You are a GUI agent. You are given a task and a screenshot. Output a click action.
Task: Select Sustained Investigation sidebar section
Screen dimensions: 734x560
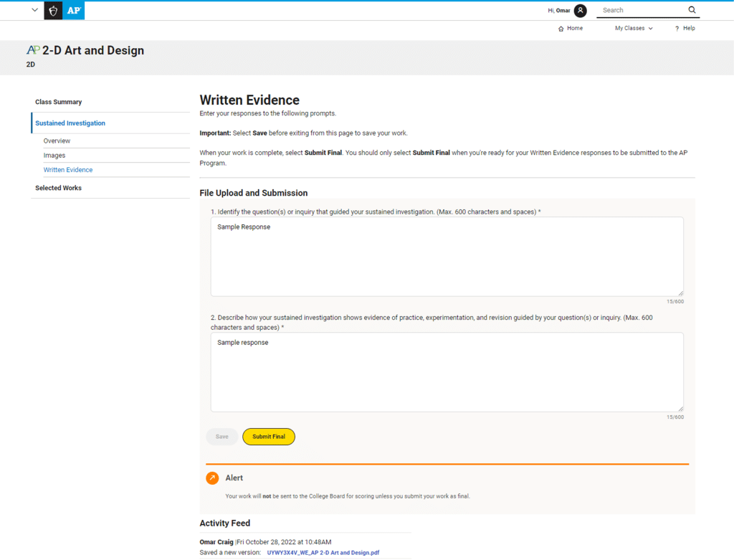70,123
